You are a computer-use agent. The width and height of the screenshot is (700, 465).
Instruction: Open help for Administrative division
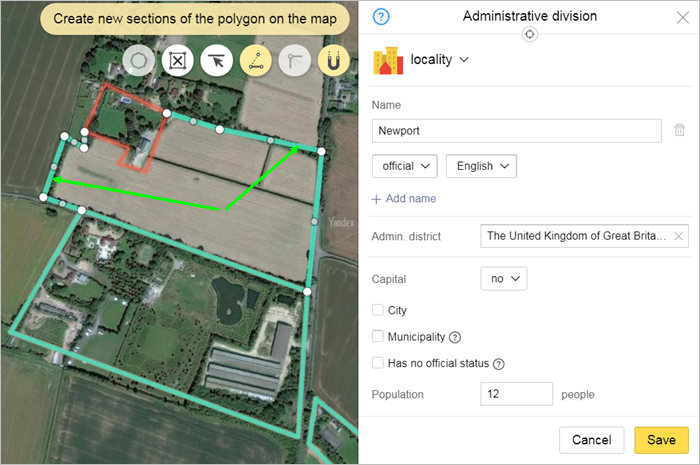(x=381, y=17)
